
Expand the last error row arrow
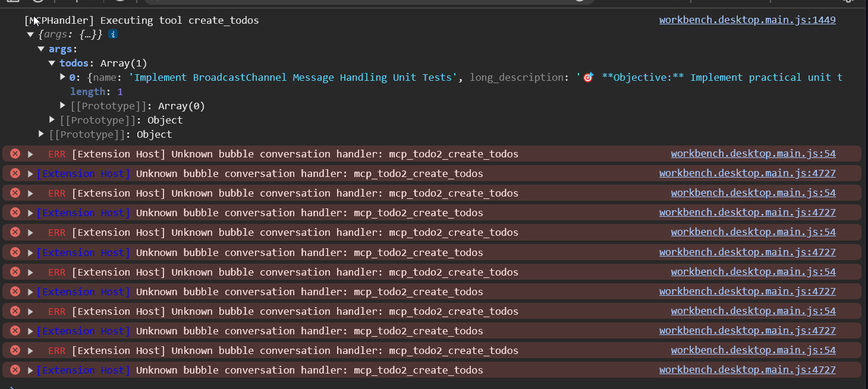click(30, 370)
